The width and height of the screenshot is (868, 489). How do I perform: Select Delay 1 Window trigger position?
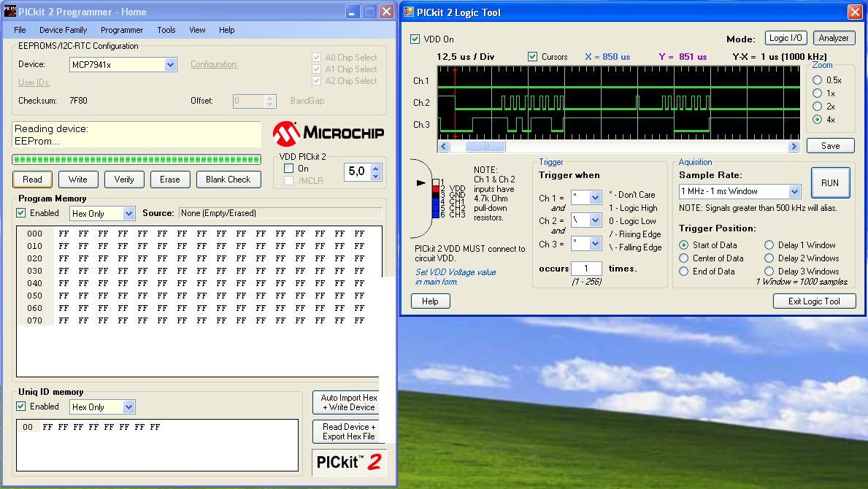[x=769, y=245]
